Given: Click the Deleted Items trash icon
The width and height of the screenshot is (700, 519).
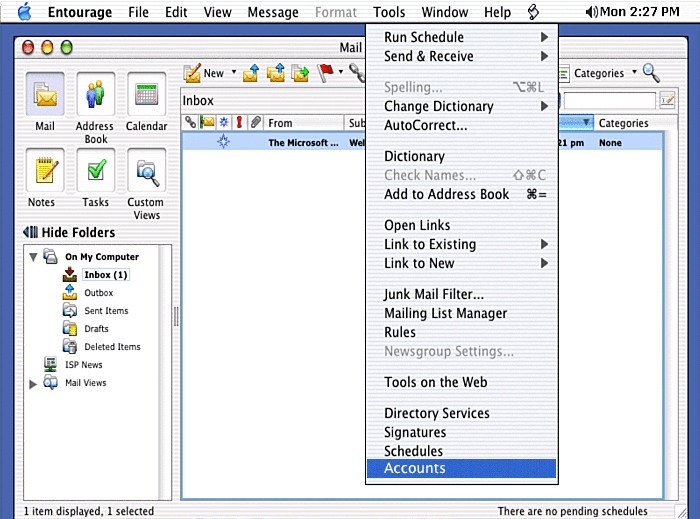Looking at the screenshot, I should [x=70, y=346].
